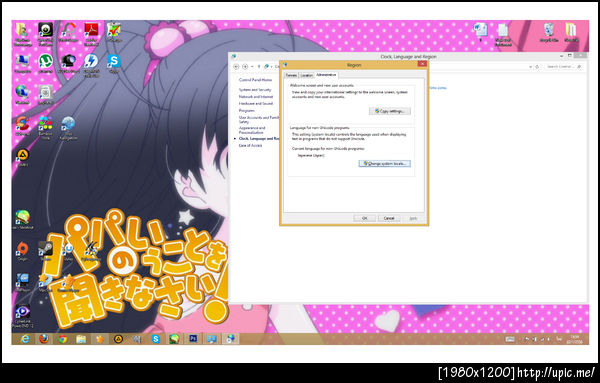The height and width of the screenshot is (383, 600).
Task: Open the Control Panel Home link
Action: pyautogui.click(x=255, y=80)
